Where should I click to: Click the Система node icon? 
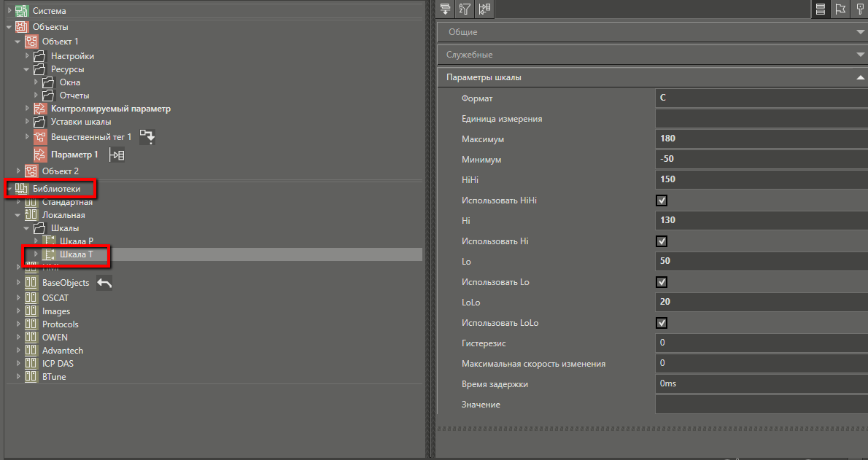click(21, 11)
